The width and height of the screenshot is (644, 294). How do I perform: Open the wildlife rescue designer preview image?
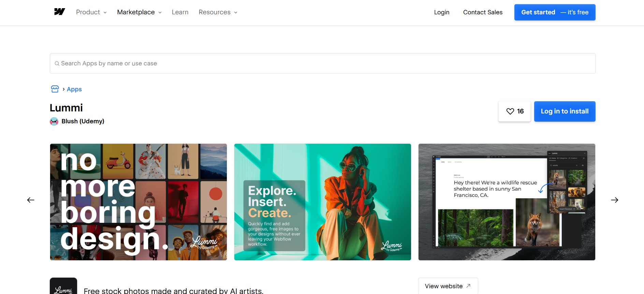tap(507, 202)
